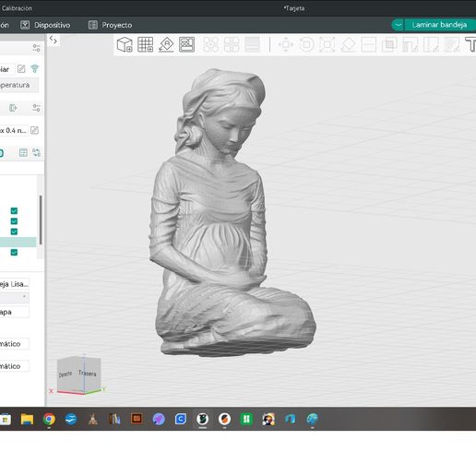Viewport: 476px width, 476px height.
Task: Open support painting tool
Action: pos(411,44)
